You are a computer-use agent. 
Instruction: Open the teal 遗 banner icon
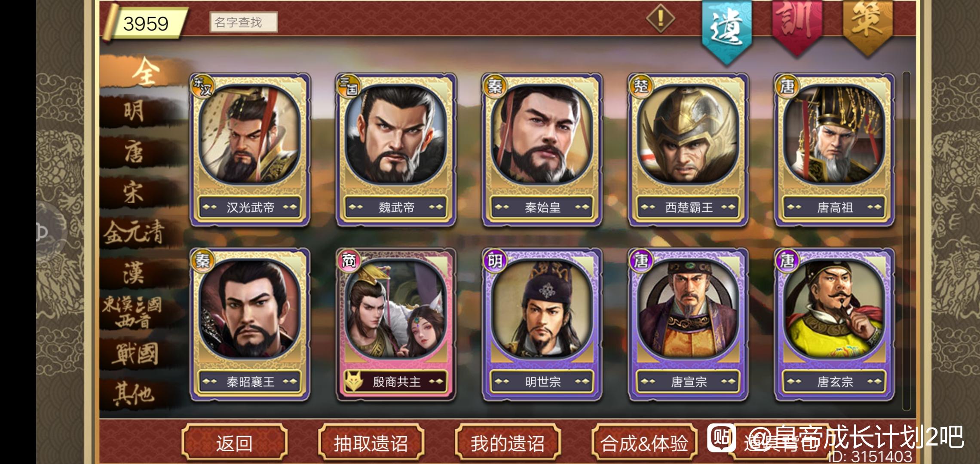727,30
